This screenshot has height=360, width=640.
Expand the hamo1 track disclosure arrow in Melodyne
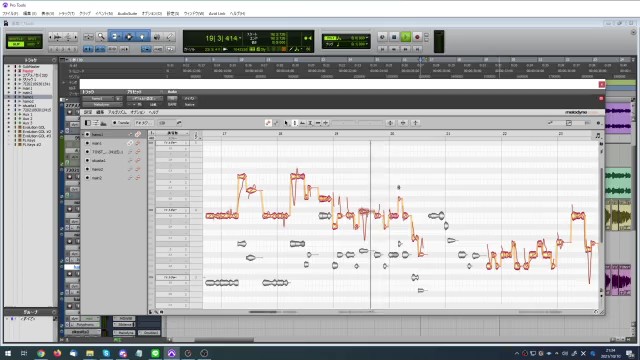83,134
